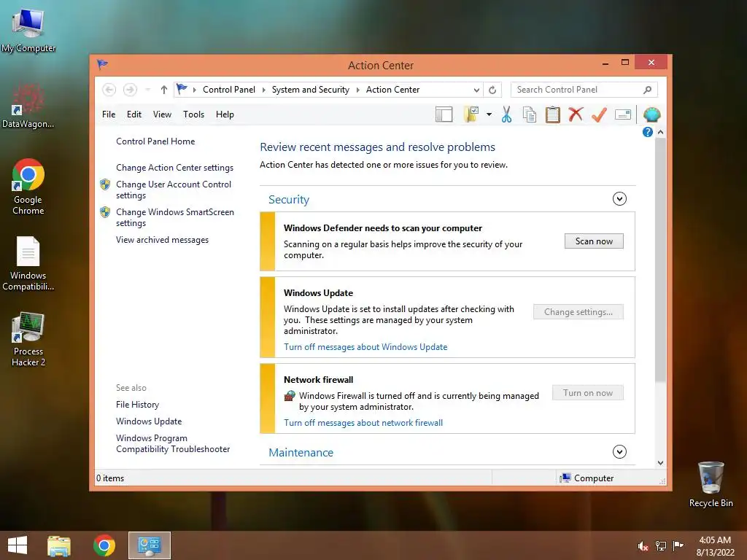Click the folder options toolbar icon
The image size is (747, 560).
click(471, 114)
